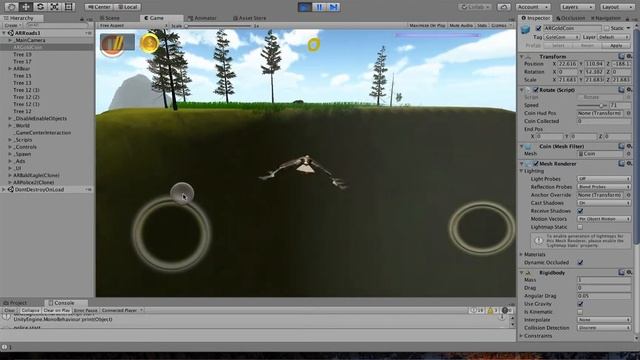The image size is (640, 360).
Task: Open the Collision Detection dropdown
Action: point(604,328)
